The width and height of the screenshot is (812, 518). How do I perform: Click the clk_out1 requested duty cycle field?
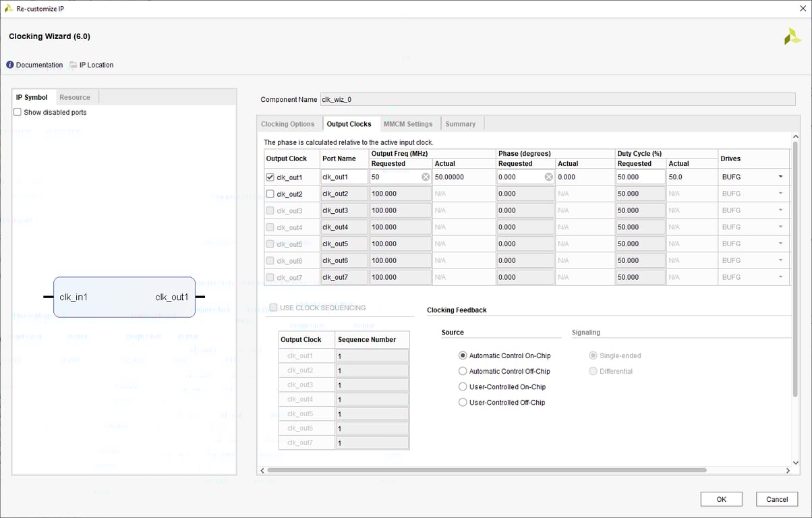(641, 177)
